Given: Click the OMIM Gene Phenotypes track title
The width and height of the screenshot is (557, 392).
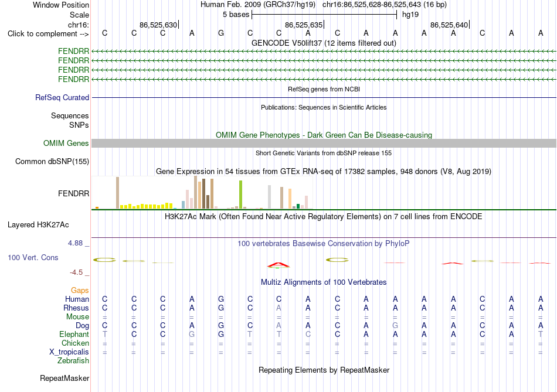Looking at the screenshot, I should pyautogui.click(x=324, y=135).
